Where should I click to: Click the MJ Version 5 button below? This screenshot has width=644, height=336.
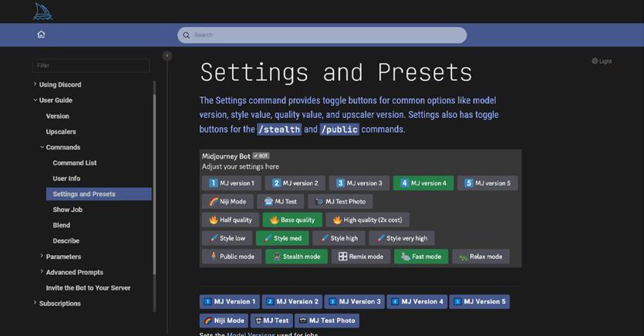point(479,301)
